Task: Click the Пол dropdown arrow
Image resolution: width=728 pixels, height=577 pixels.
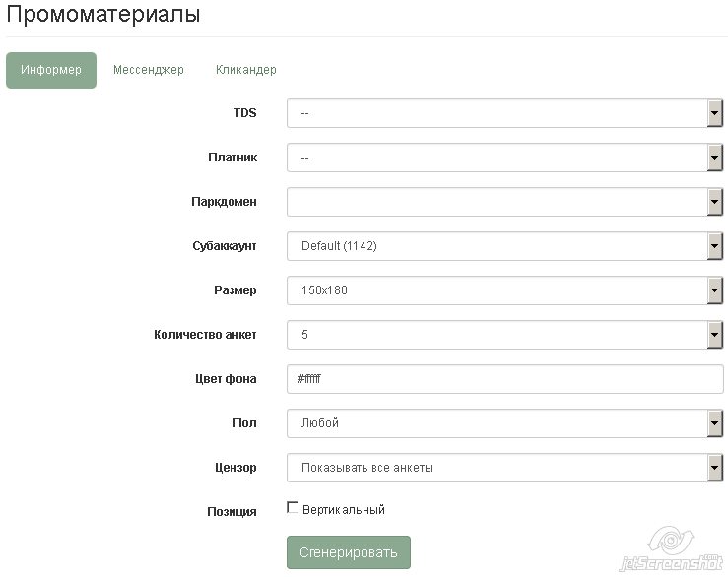Action: coord(715,423)
